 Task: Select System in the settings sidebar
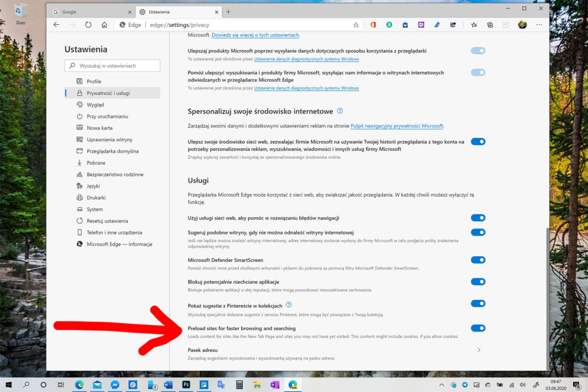[x=112, y=210]
